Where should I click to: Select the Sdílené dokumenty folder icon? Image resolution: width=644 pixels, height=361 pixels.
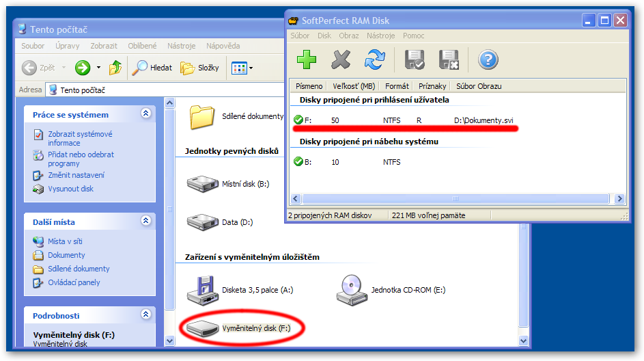click(201, 117)
